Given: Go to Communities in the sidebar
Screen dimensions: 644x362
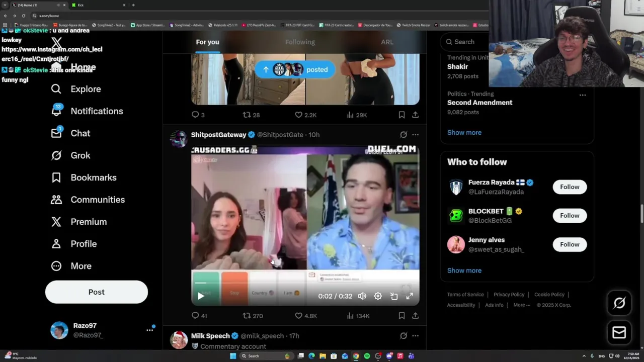Looking at the screenshot, I should (88, 200).
